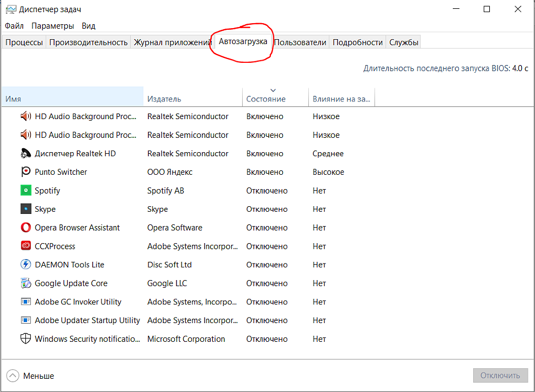Click the Spotify AB publisher cell
The height and width of the screenshot is (392, 535).
(x=165, y=190)
